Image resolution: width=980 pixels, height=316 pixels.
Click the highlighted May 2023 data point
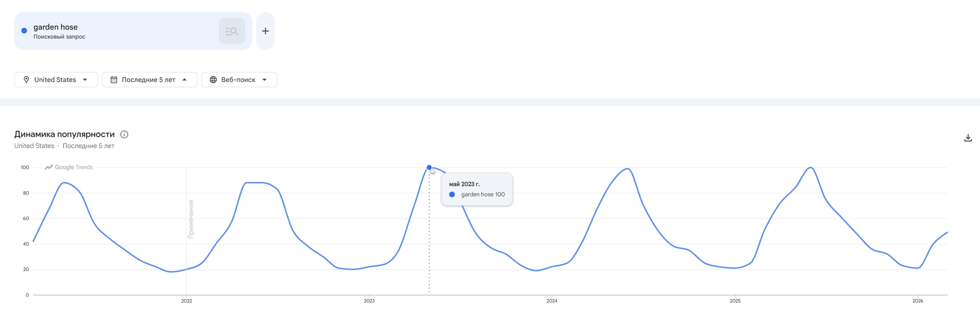(x=429, y=167)
